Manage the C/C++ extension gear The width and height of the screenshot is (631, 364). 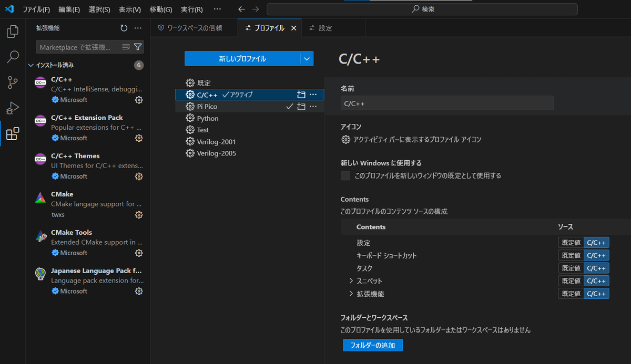(x=139, y=100)
